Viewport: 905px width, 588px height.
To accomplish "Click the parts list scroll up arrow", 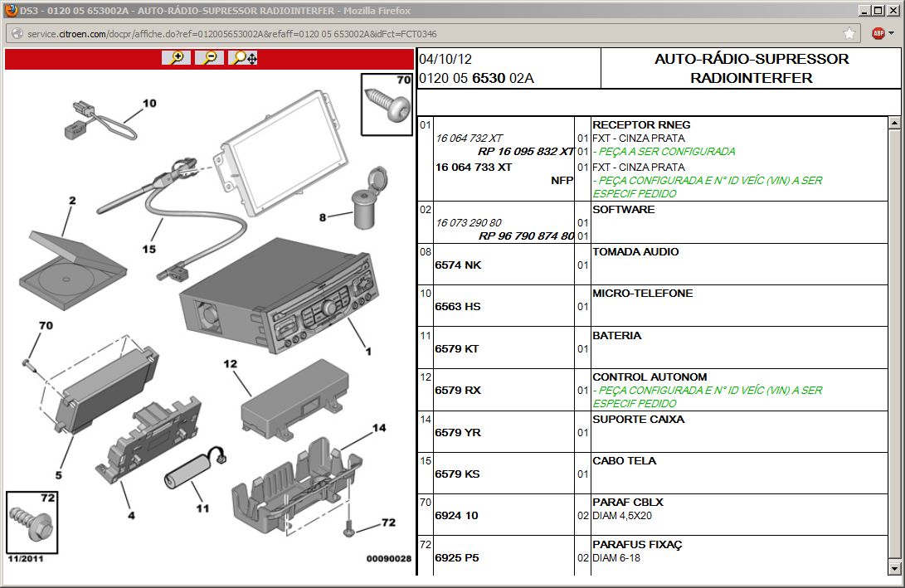I will tap(894, 123).
